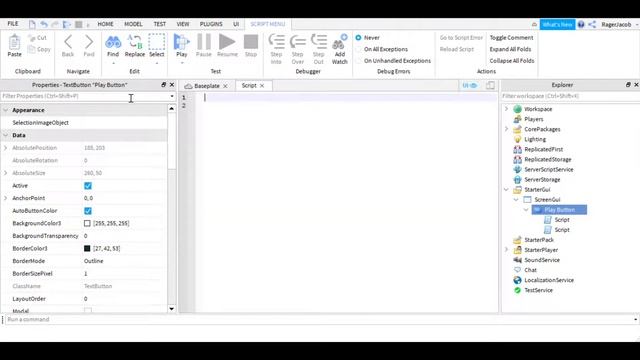
Task: Click Reload Script action
Action: (x=457, y=49)
